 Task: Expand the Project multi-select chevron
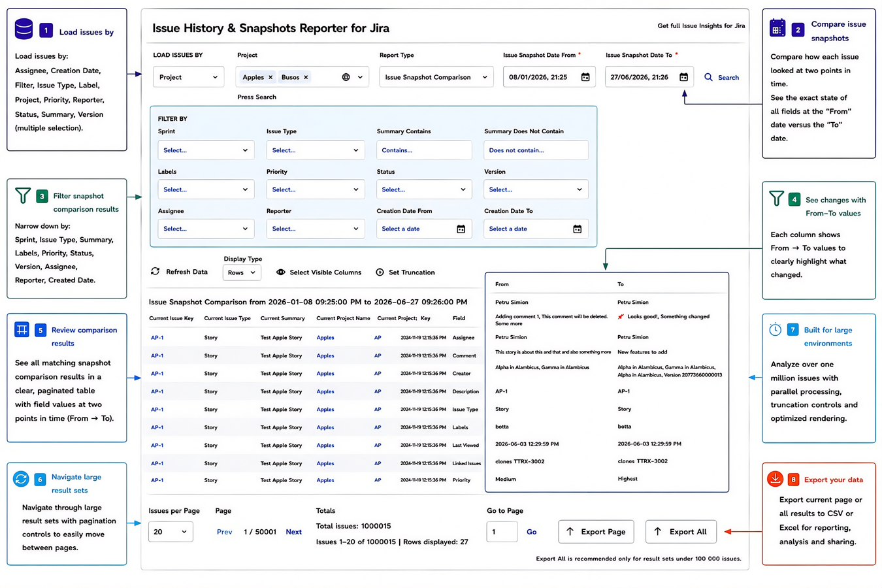(x=360, y=77)
